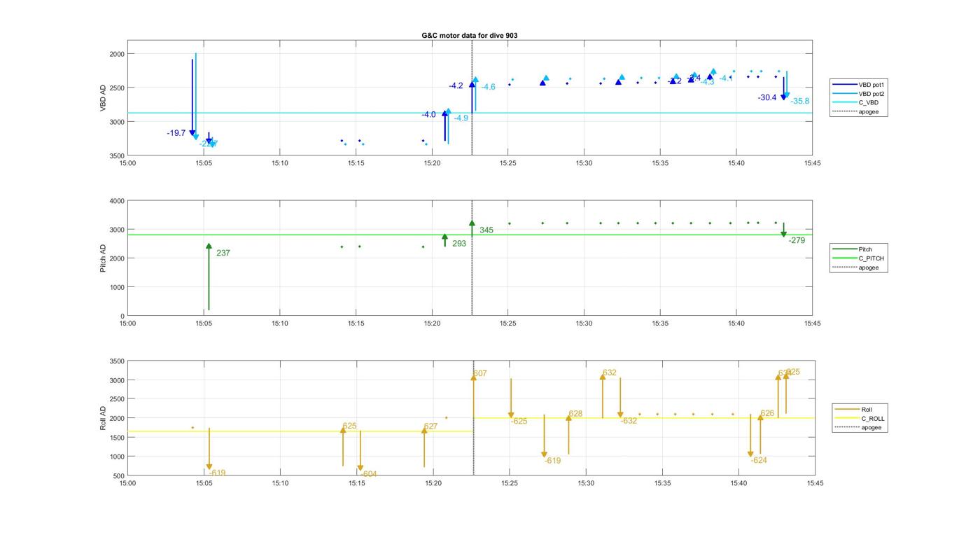Click the "628" roll data label
Viewport: 980px width, 535px height.
point(575,414)
